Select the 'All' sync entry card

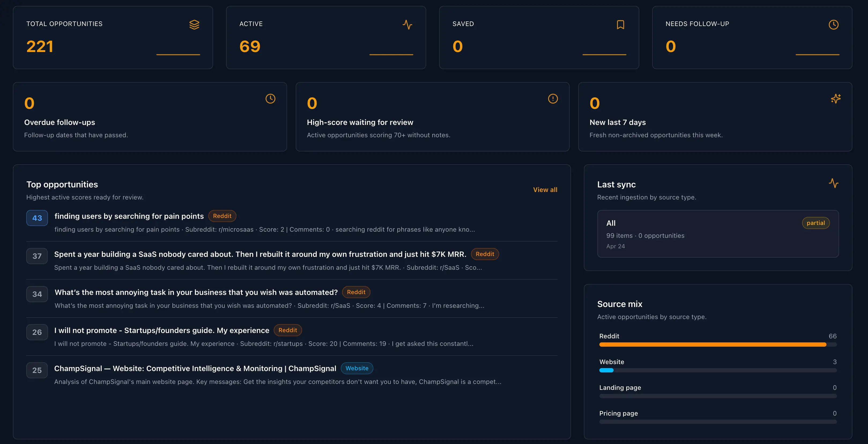[718, 234]
